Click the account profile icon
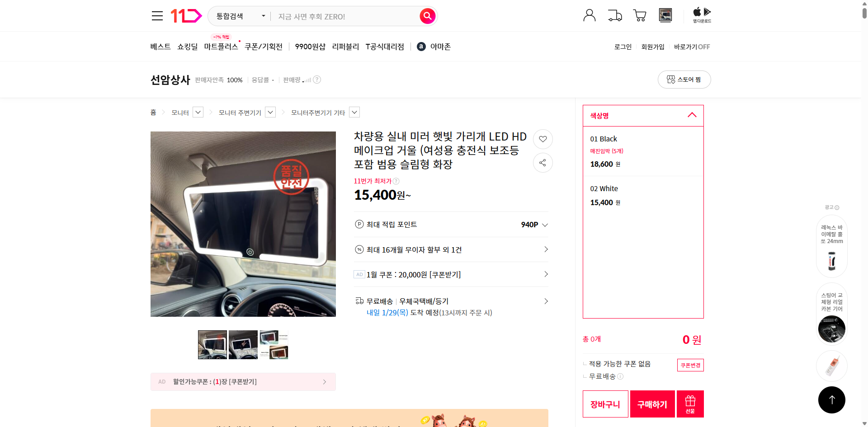Viewport: 868px width, 427px height. tap(589, 15)
